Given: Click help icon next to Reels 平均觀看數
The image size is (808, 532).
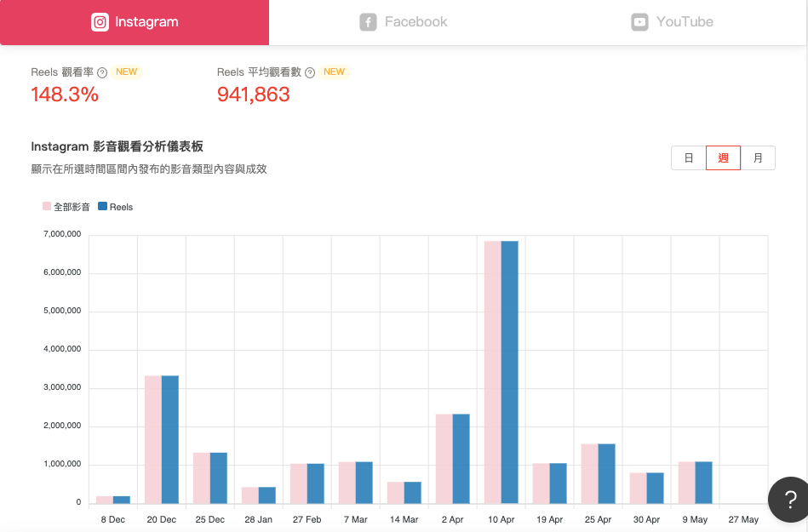Looking at the screenshot, I should [x=310, y=72].
